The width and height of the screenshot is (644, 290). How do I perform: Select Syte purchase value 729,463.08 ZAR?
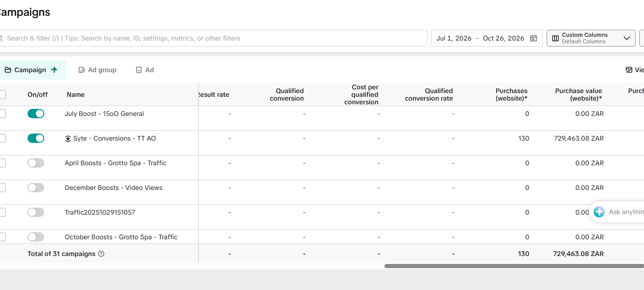[579, 138]
